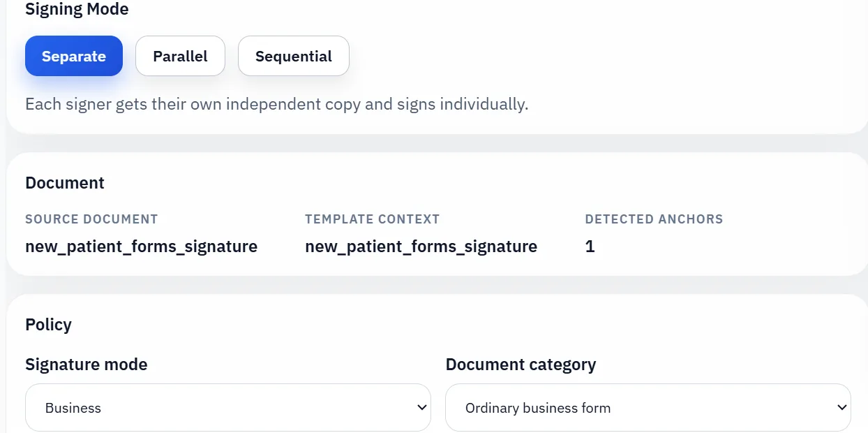The height and width of the screenshot is (433, 868).
Task: Click the 'Ordinary business form' selected value
Action: coord(538,409)
